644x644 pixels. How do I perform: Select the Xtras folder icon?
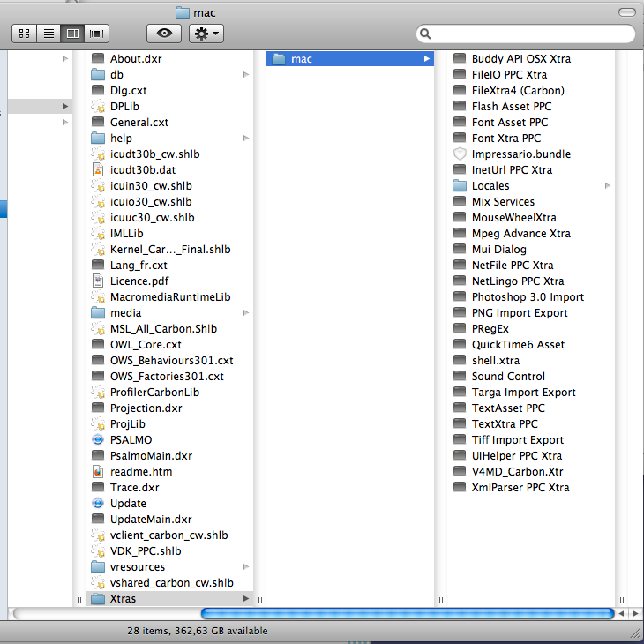(x=98, y=598)
